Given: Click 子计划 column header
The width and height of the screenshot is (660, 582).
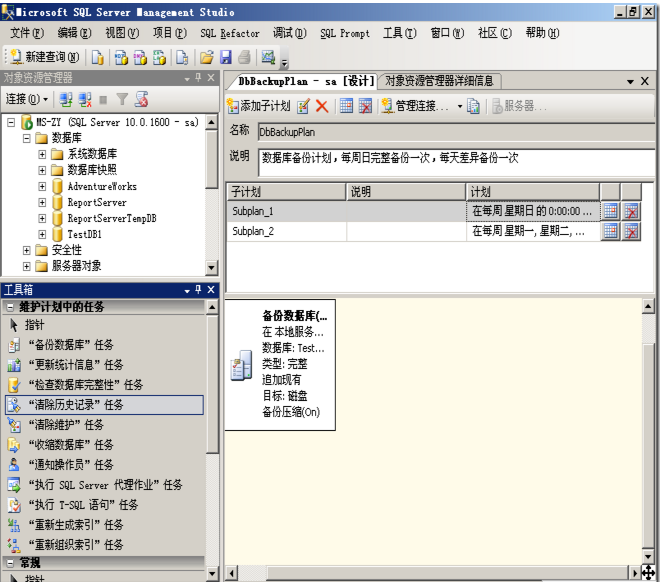Looking at the screenshot, I should [x=286, y=192].
